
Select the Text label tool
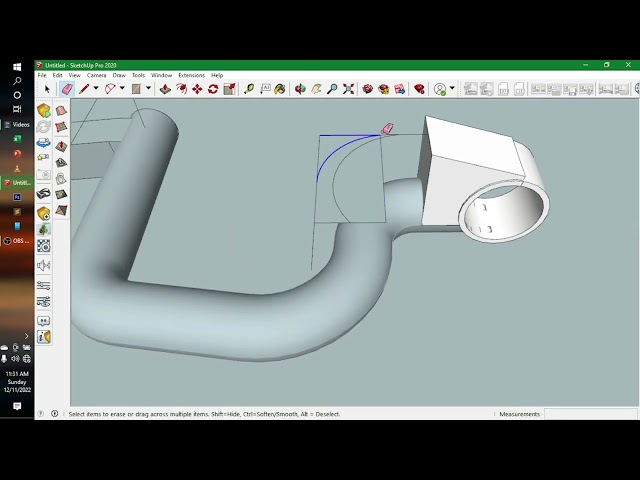[265, 89]
